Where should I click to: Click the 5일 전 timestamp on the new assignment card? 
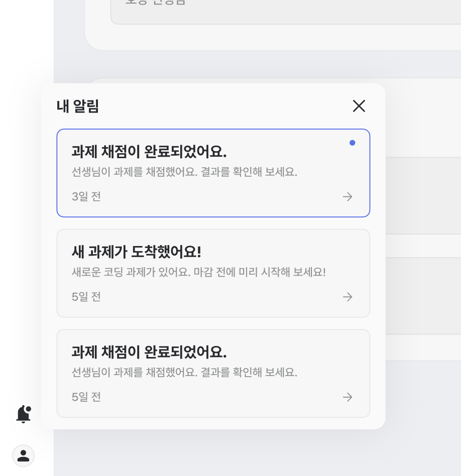(86, 297)
